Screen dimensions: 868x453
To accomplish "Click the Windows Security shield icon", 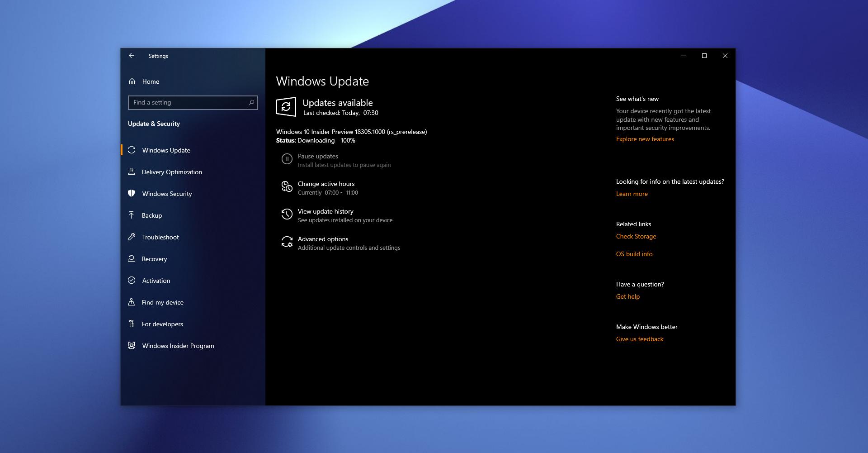I will 132,193.
